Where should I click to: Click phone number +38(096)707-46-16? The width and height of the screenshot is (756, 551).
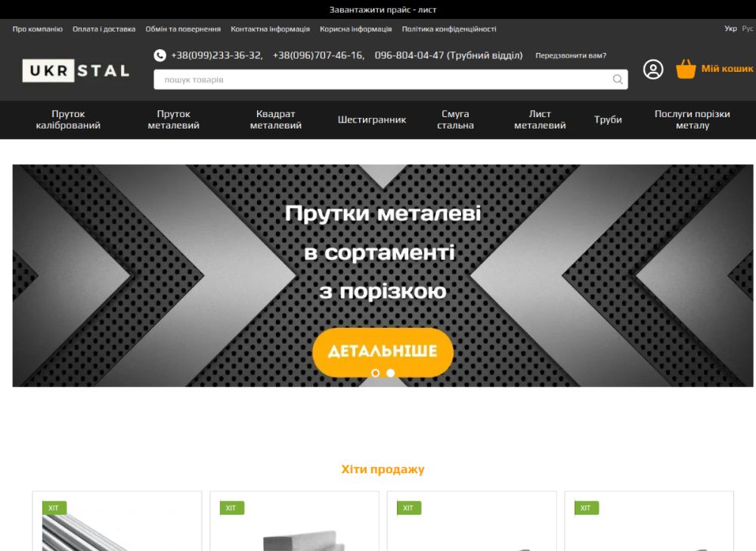[319, 55]
